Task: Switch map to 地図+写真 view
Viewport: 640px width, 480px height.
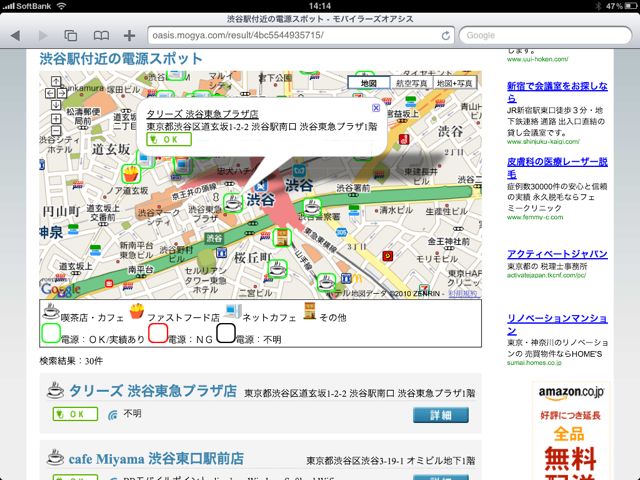Action: pyautogui.click(x=454, y=83)
